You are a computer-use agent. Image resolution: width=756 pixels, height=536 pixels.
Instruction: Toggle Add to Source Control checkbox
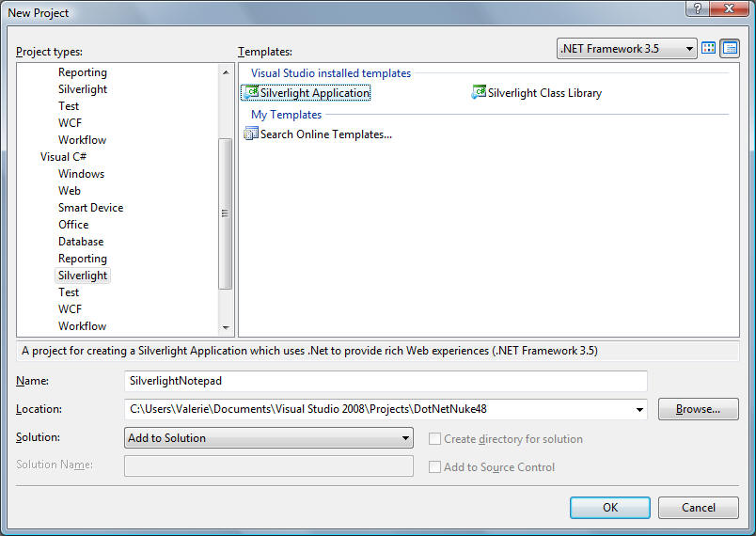point(435,467)
